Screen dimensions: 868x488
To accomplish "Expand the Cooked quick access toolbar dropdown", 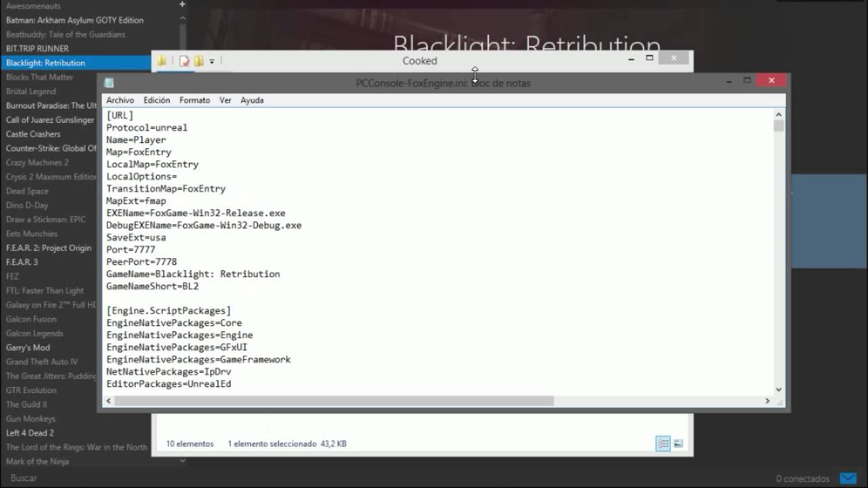I will (212, 62).
